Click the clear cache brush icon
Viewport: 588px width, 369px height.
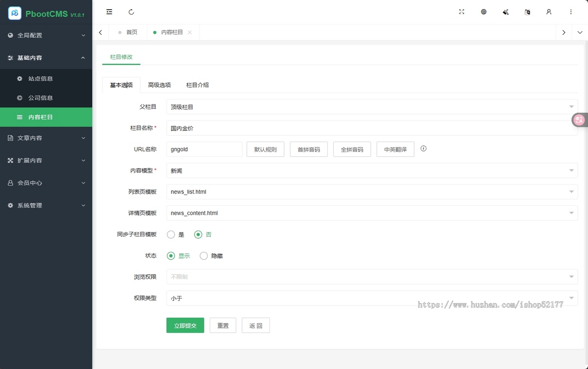click(506, 12)
